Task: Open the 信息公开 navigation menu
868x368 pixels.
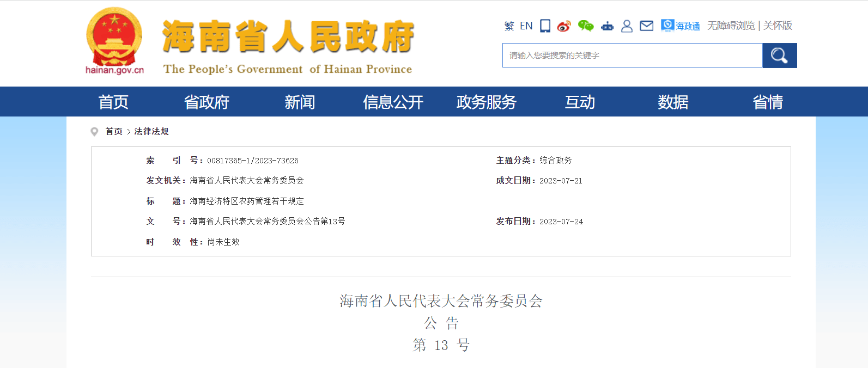Action: coord(393,102)
